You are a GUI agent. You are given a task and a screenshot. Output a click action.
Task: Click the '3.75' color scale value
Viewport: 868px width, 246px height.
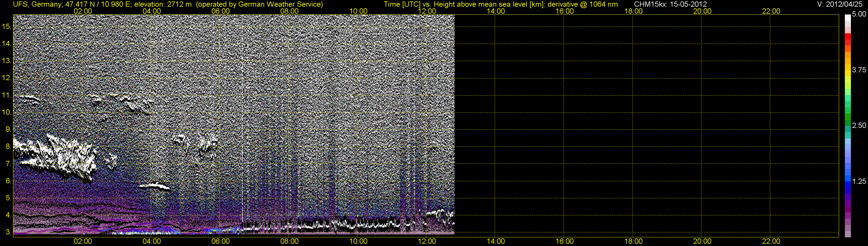[859, 70]
